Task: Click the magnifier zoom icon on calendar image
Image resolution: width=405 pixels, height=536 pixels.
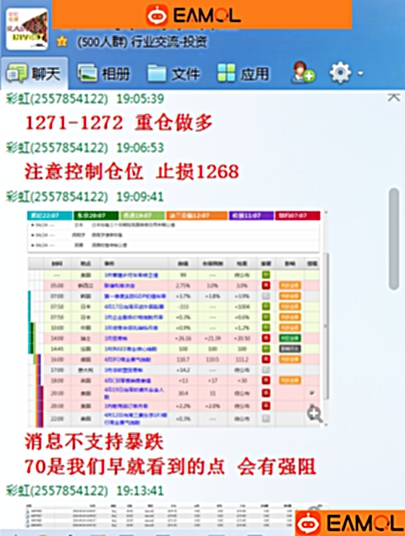Action: pos(314,414)
